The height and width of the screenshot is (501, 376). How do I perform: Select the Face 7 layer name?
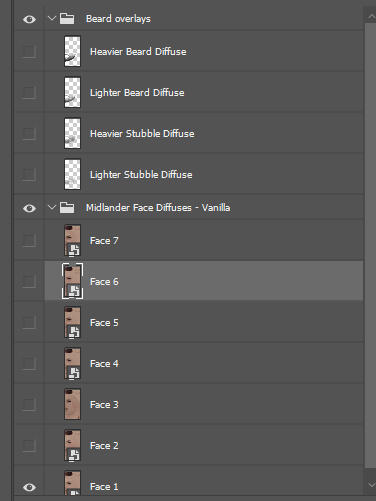[104, 241]
